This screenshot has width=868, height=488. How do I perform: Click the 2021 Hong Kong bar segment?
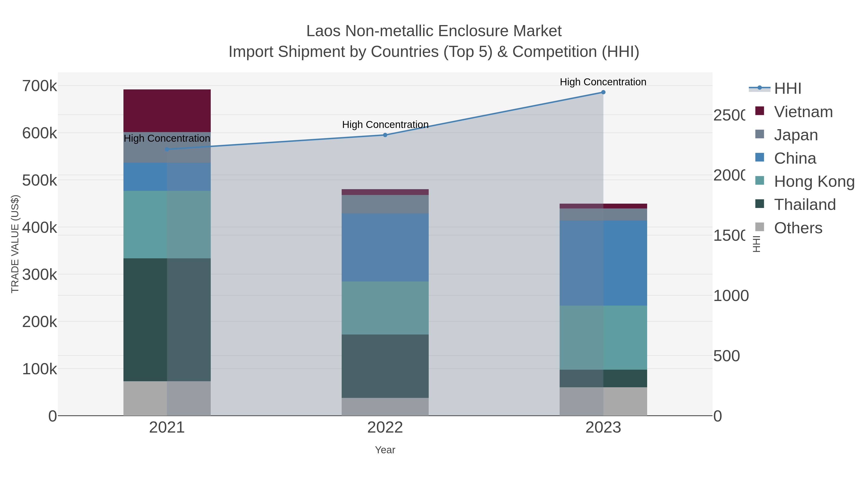[167, 225]
